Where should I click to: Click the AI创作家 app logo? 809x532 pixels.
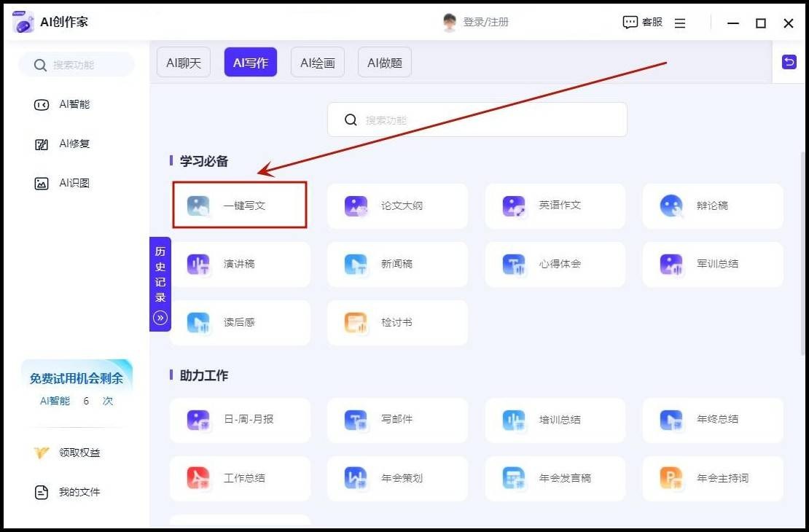[23, 22]
